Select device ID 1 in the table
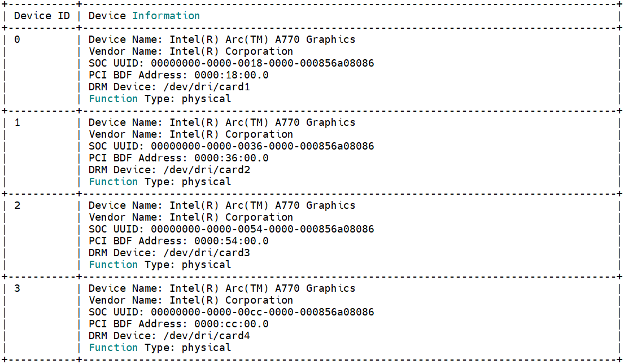This screenshot has width=624, height=364. click(x=17, y=122)
